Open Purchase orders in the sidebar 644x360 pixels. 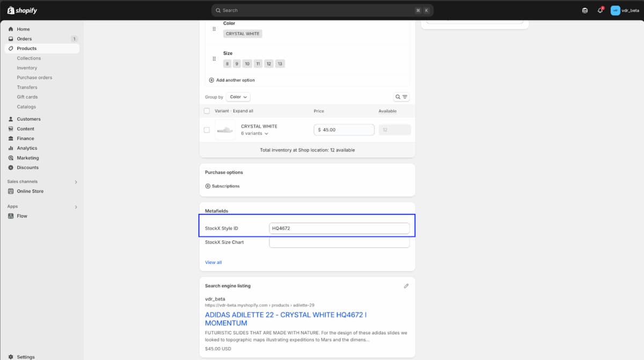tap(34, 78)
